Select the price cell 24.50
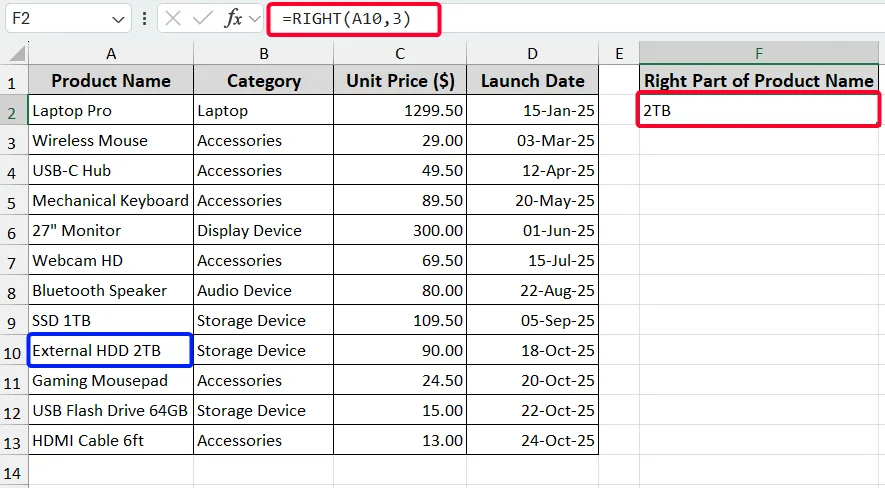Viewport: 885px width, 488px height. click(400, 380)
